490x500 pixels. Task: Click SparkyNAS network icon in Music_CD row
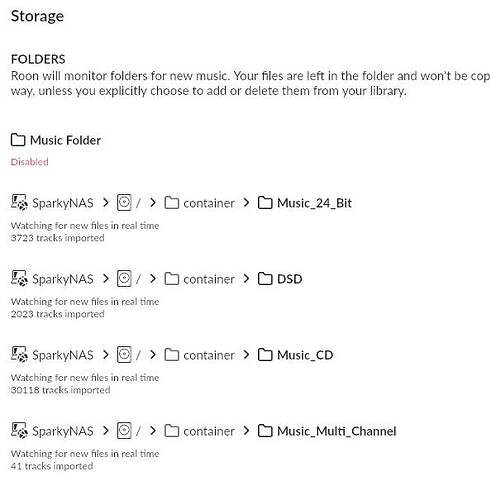click(x=19, y=355)
